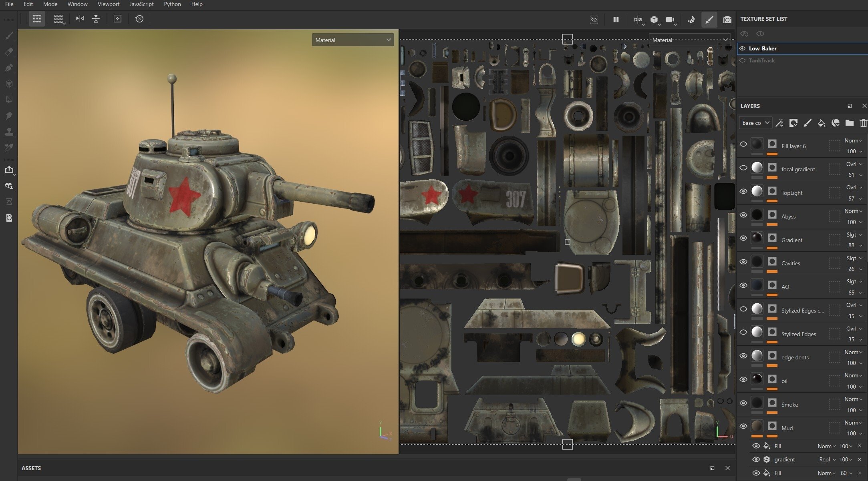Click the Mud layer material thumbnail
The height and width of the screenshot is (481, 868).
tap(757, 426)
